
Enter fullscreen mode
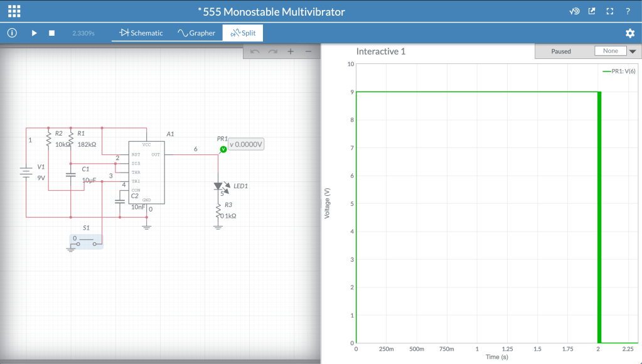[609, 11]
